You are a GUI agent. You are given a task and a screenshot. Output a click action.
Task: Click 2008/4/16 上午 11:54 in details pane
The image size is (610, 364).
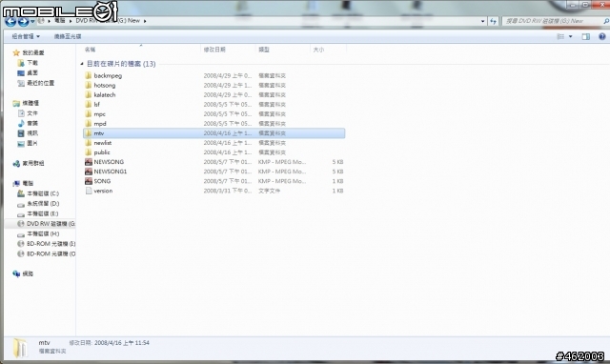pos(122,343)
